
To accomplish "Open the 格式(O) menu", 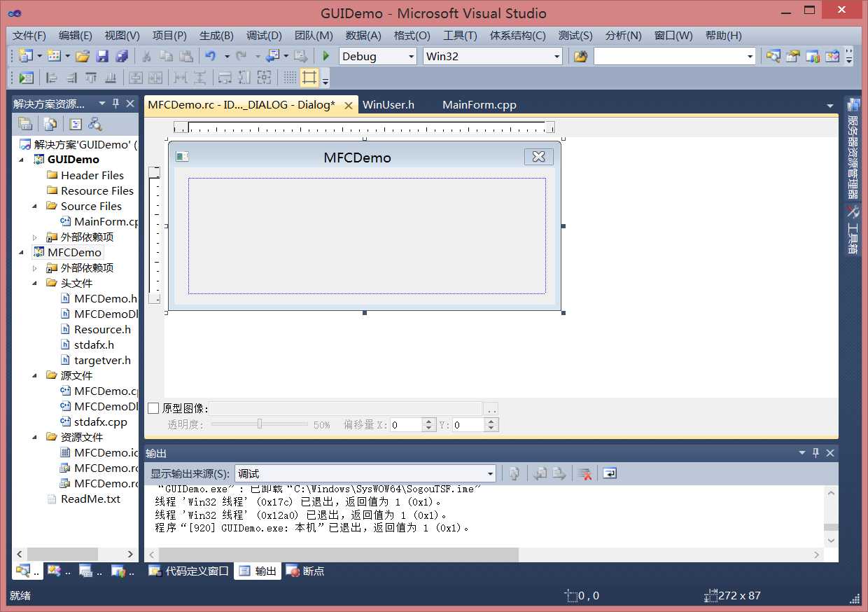I will pos(412,35).
